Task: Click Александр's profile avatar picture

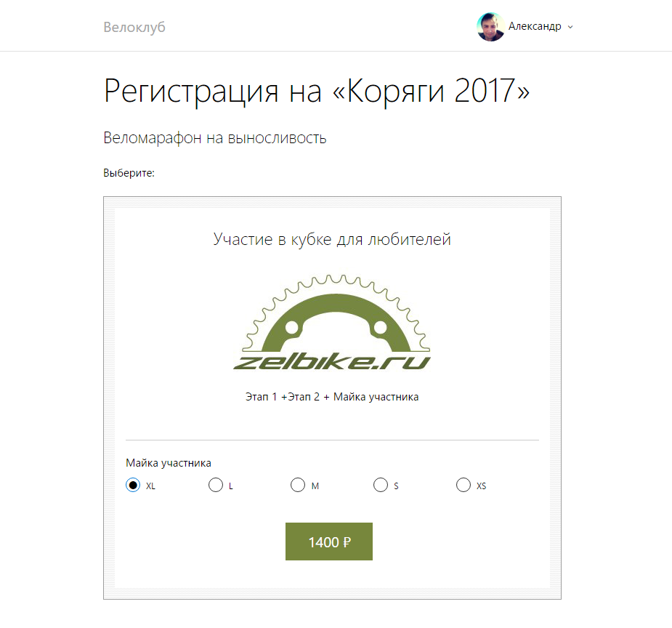Action: click(490, 27)
